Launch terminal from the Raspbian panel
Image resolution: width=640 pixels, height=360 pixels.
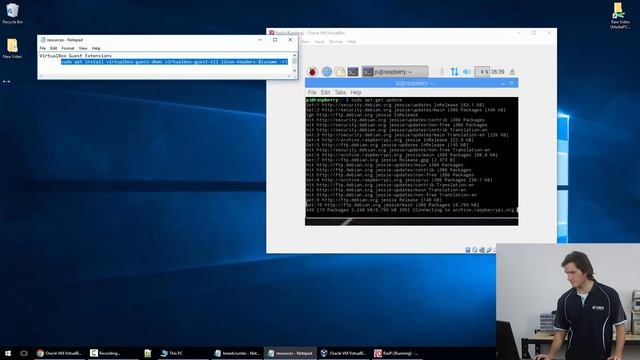[x=353, y=72]
